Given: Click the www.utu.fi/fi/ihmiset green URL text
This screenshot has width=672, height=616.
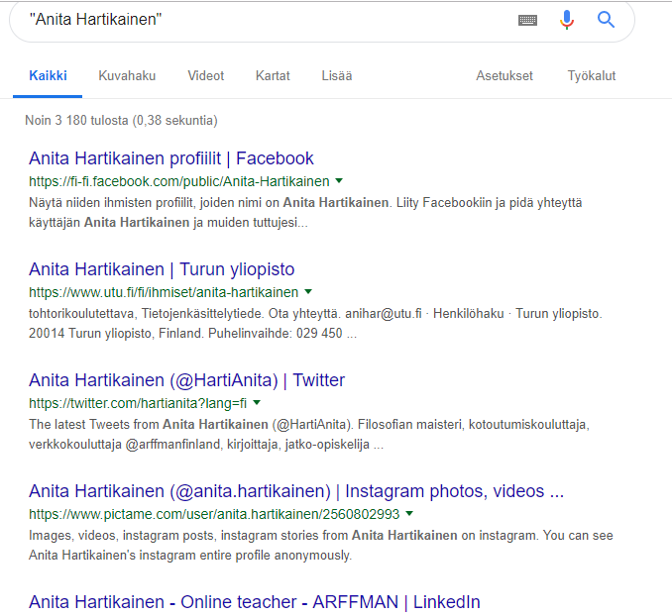Looking at the screenshot, I should tap(164, 292).
